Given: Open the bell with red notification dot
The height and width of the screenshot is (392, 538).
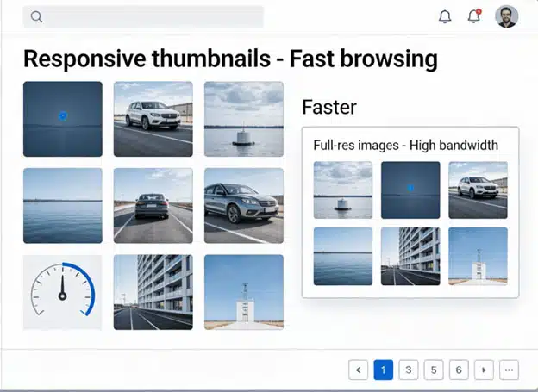Looking at the screenshot, I should coord(473,16).
